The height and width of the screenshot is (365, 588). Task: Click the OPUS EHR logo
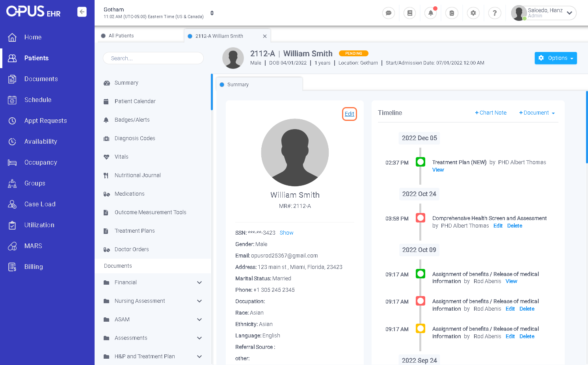[33, 12]
